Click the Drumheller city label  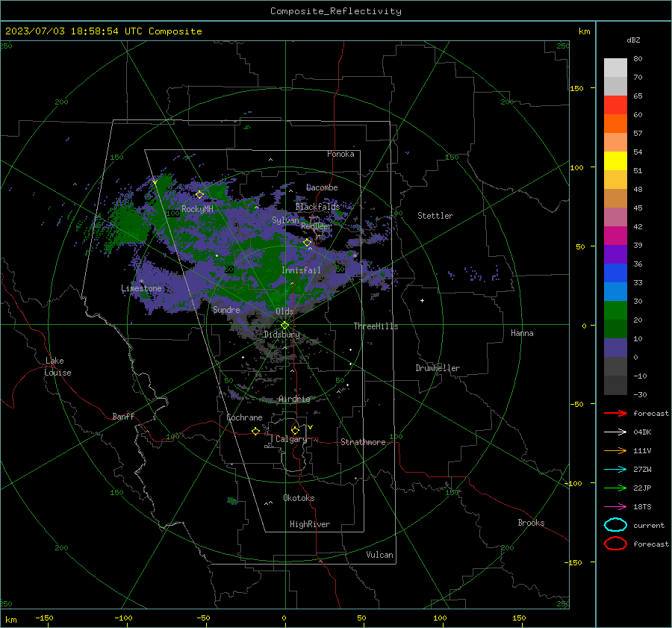438,368
